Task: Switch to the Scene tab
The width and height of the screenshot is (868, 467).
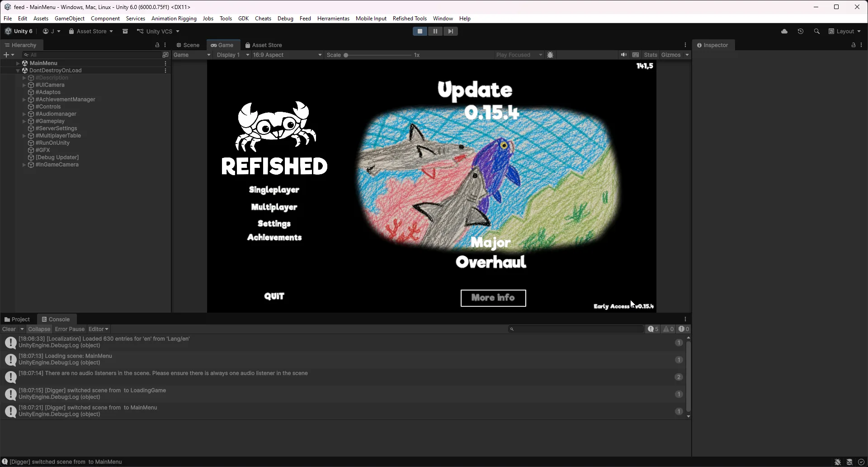Action: point(188,45)
